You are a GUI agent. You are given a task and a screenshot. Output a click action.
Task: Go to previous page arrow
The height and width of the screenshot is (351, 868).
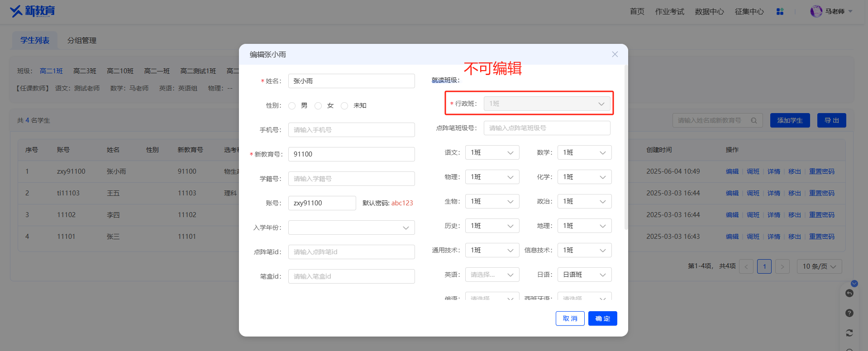click(x=746, y=266)
